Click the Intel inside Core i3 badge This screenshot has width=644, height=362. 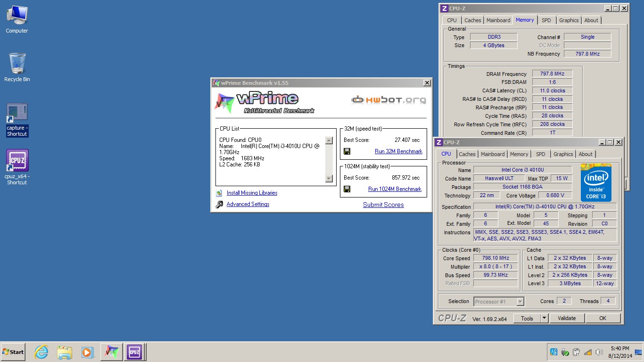(x=596, y=183)
